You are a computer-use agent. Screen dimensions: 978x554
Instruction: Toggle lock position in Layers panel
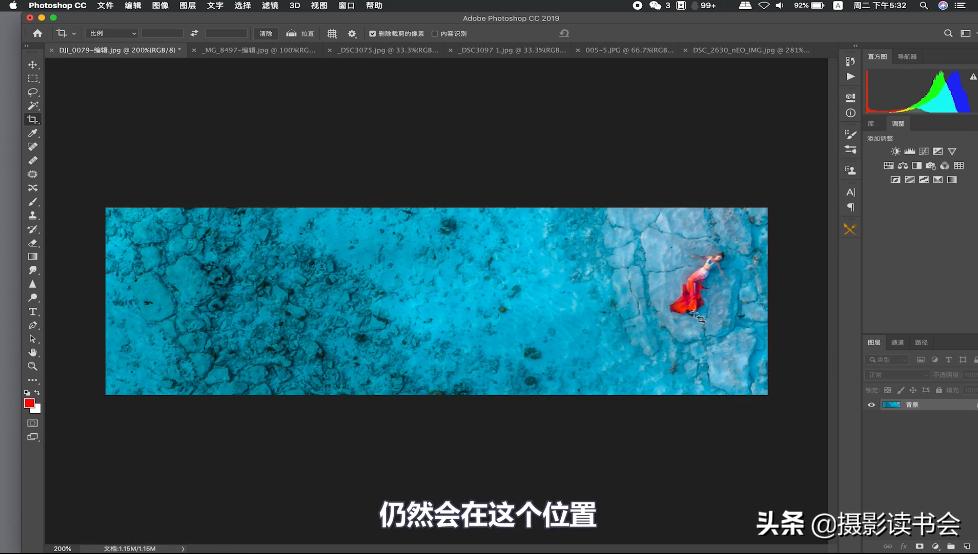(913, 390)
